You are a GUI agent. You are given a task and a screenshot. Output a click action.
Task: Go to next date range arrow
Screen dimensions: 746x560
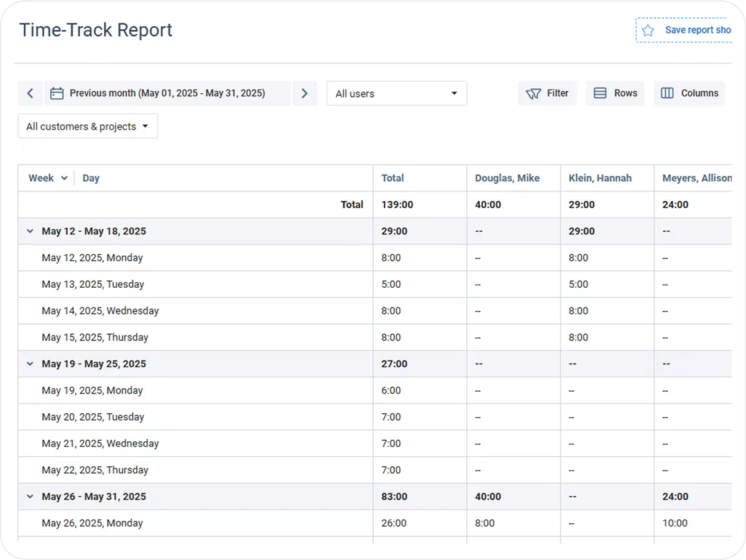(x=305, y=93)
